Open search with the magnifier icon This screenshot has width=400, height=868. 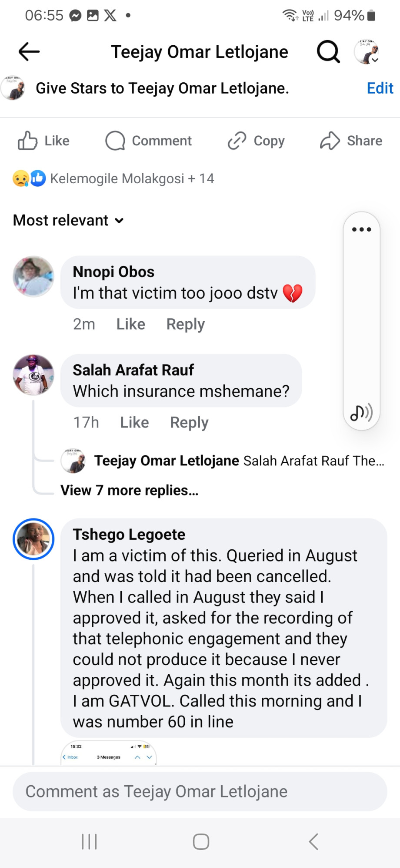click(328, 52)
